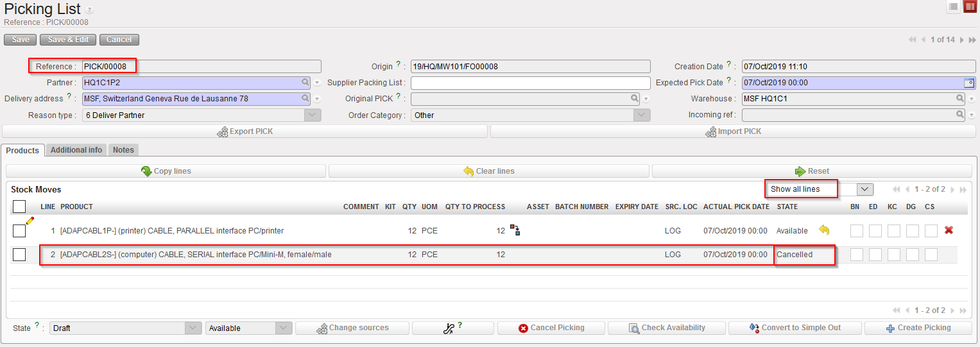The height and width of the screenshot is (347, 980).
Task: Expand the Reason type dropdown
Action: tap(312, 115)
